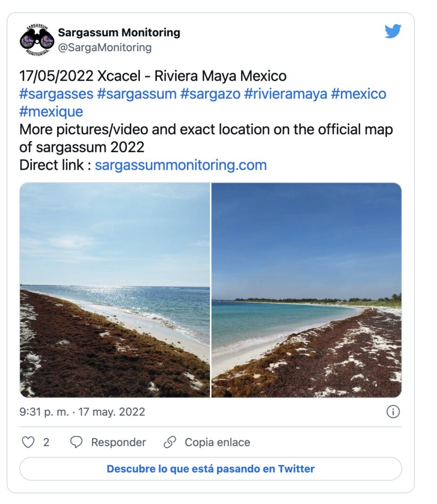The width and height of the screenshot is (437, 504).
Task: Select the #sargazo hashtag
Action: coord(210,94)
